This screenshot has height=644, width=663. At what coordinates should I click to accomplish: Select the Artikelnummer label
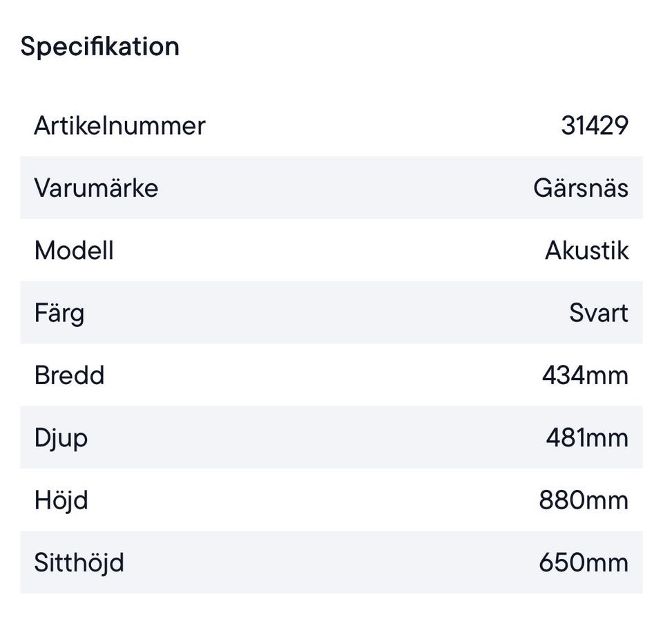(x=119, y=126)
